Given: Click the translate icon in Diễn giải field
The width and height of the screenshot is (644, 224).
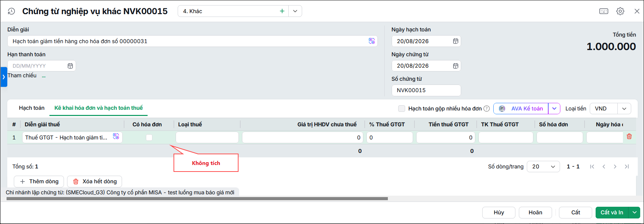Looking at the screenshot, I should (x=372, y=41).
